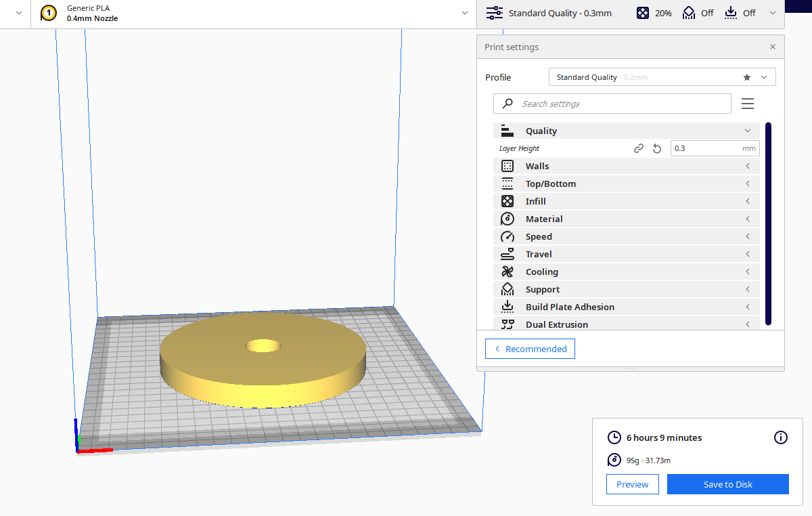Click Save to Disk

(x=728, y=484)
